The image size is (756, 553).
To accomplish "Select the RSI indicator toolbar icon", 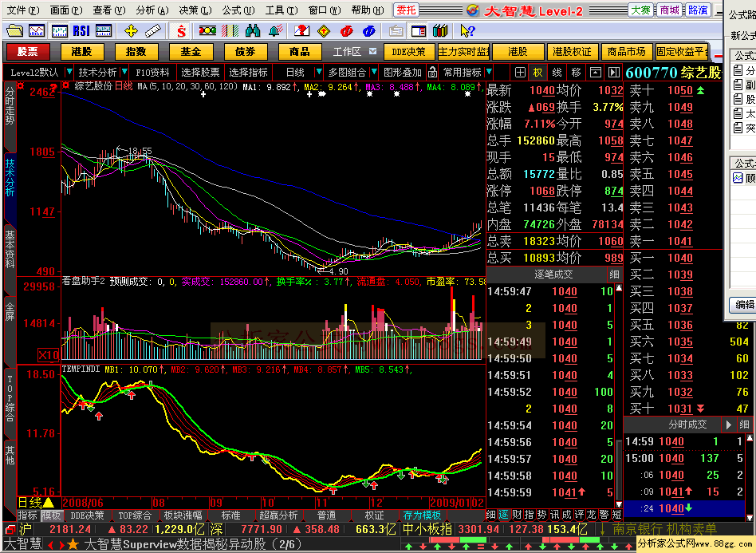I will click(x=81, y=31).
